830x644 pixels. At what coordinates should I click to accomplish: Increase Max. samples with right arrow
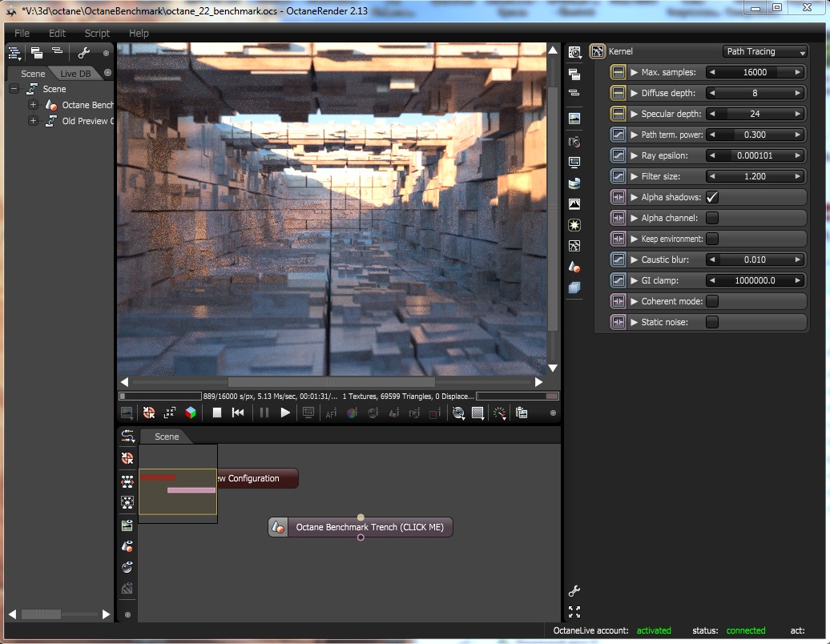coord(798,72)
